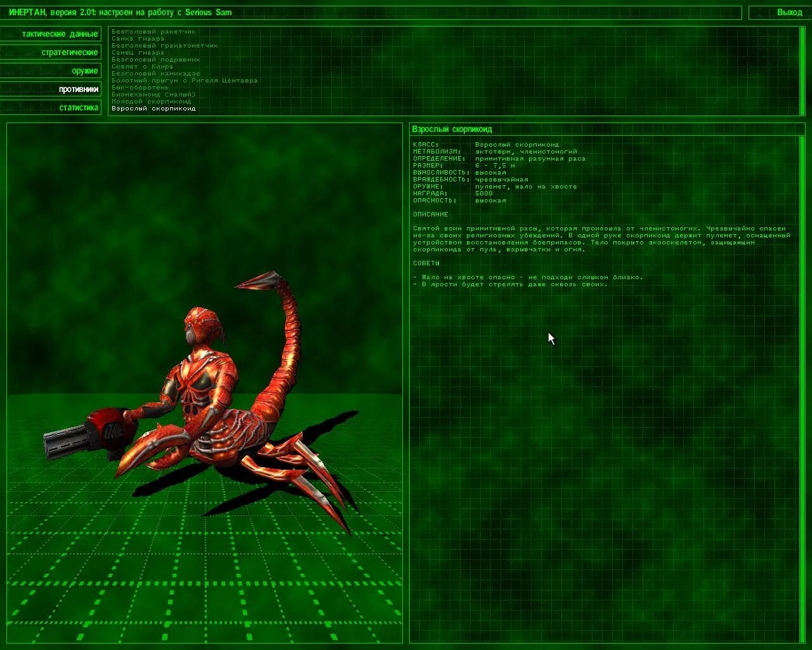The image size is (812, 650).
Task: Click the description panel scrollbar
Action: 802,388
